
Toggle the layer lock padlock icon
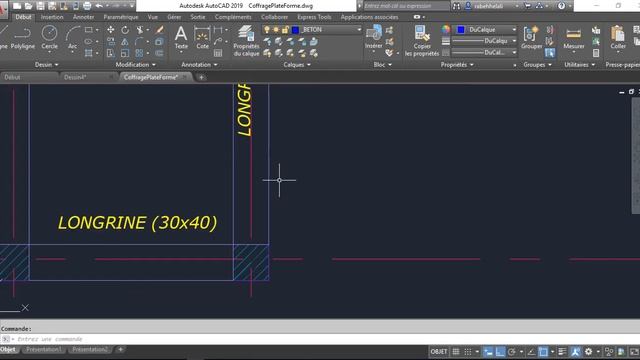(285, 30)
